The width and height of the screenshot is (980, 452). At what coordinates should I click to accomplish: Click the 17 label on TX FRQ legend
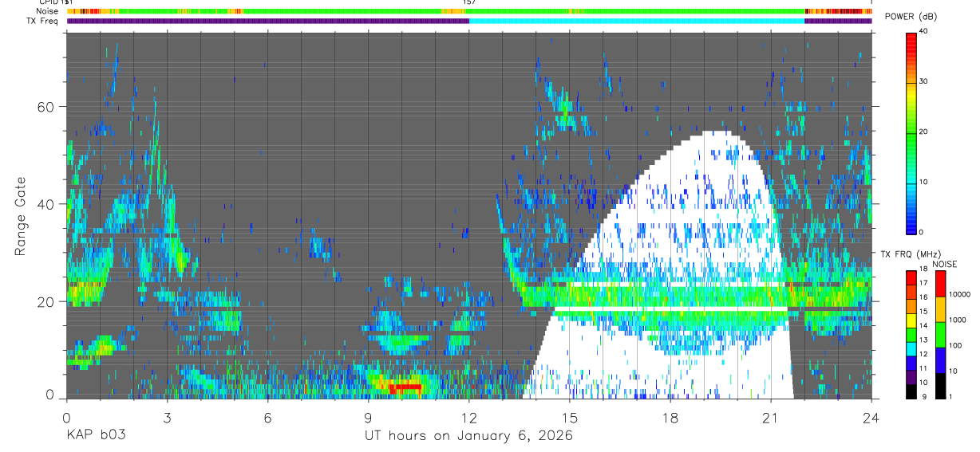point(923,283)
